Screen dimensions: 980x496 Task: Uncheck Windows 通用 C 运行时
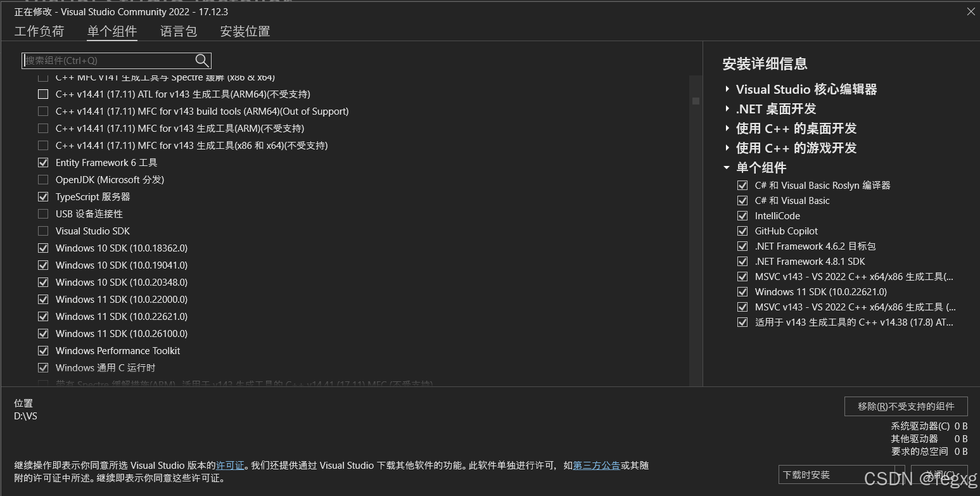43,368
